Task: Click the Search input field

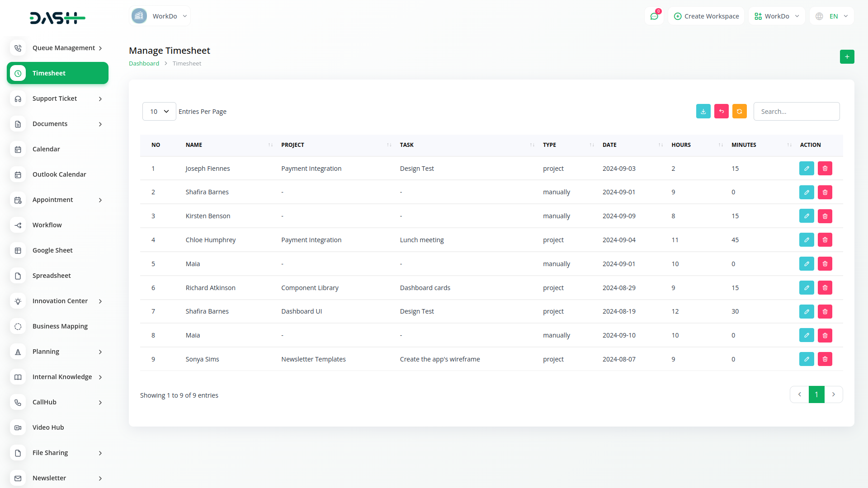Action: click(796, 111)
